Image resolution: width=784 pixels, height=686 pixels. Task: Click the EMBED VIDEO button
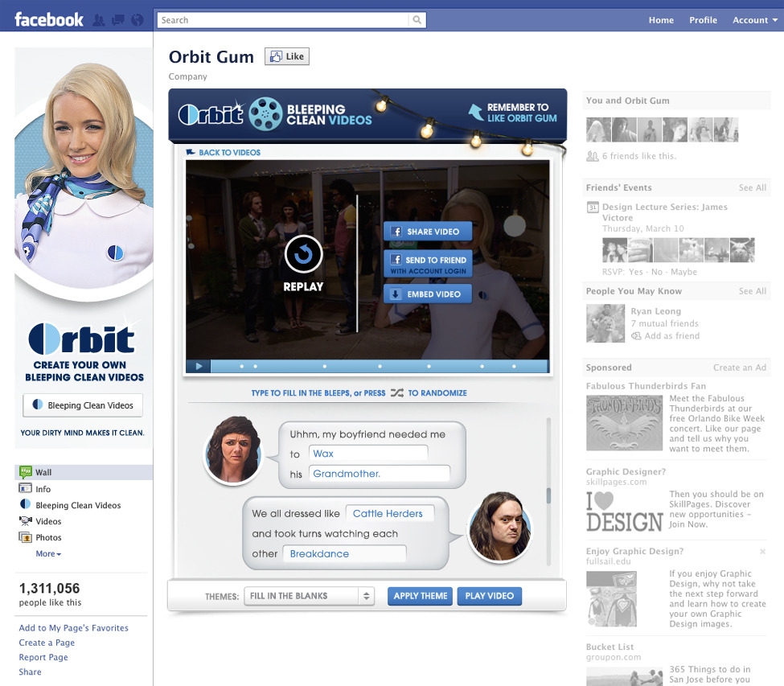pos(428,294)
